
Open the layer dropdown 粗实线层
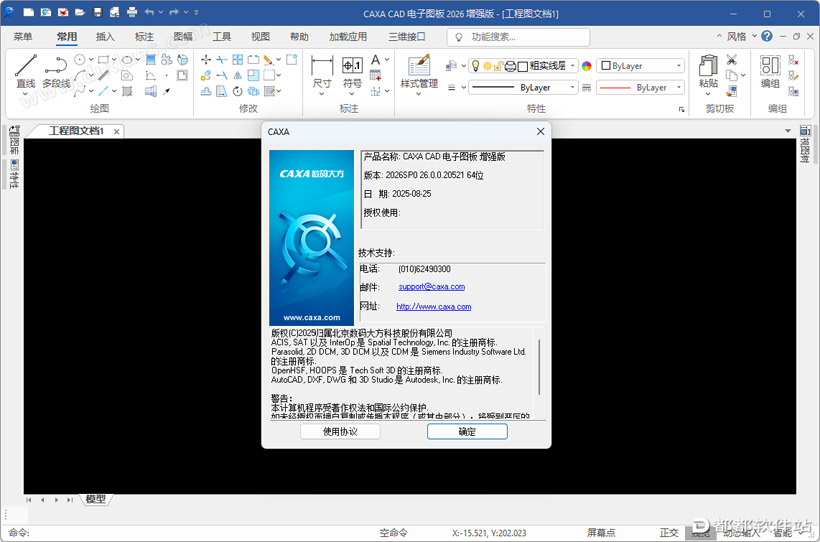[523, 65]
